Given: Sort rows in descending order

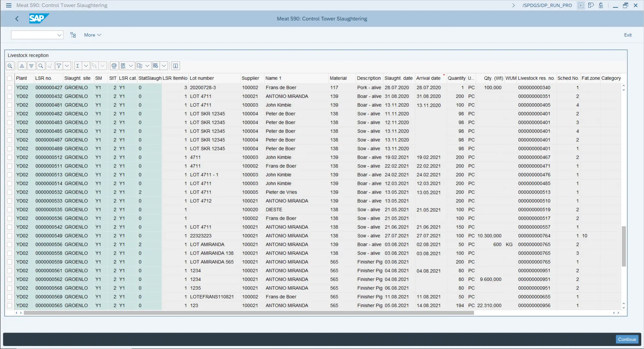Looking at the screenshot, I should click(x=31, y=66).
